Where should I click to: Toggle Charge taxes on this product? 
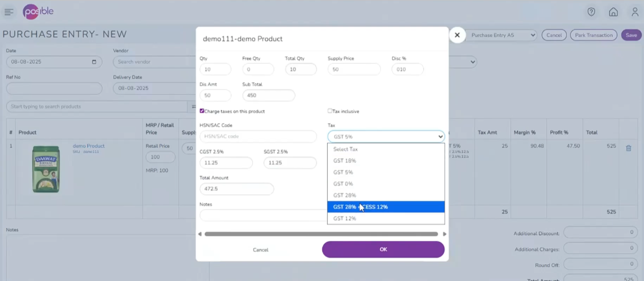[202, 111]
